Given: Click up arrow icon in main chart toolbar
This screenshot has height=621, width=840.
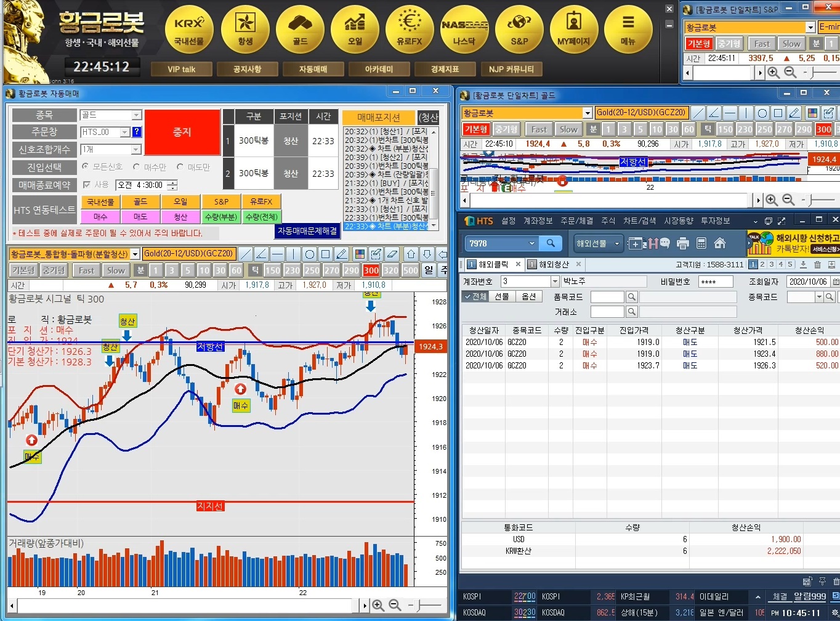Looking at the screenshot, I should (x=411, y=254).
